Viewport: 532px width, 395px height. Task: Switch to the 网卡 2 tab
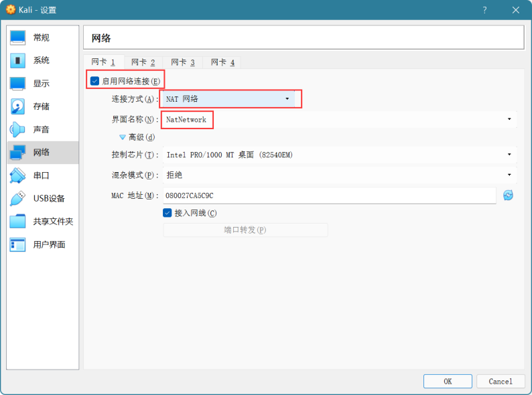tap(143, 62)
